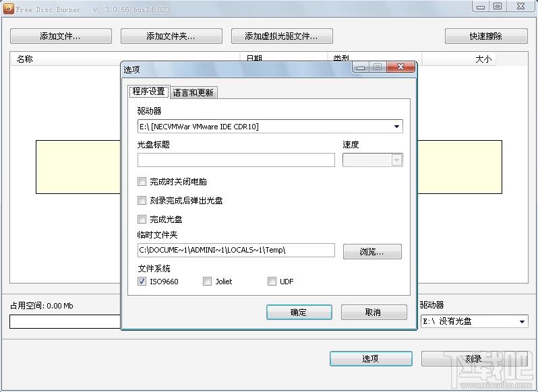Click the 临时文件夹 path field
The height and width of the screenshot is (392, 538).
(x=236, y=250)
